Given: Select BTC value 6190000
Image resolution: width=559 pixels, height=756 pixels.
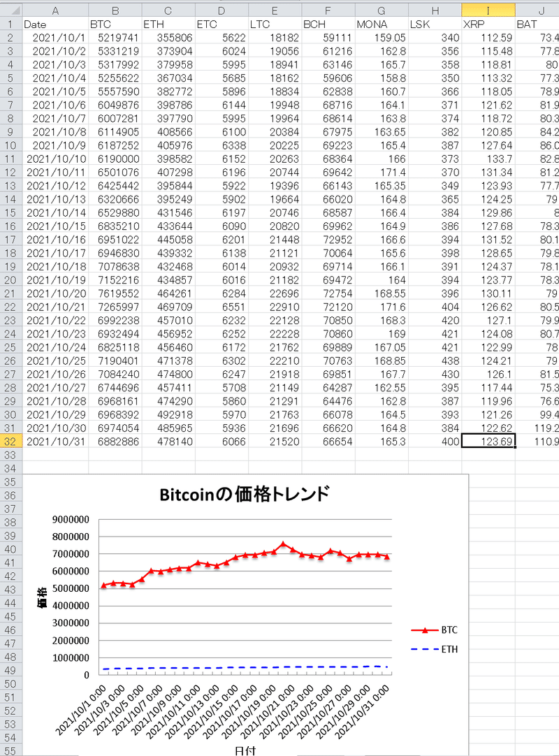Looking at the screenshot, I should pos(115,159).
